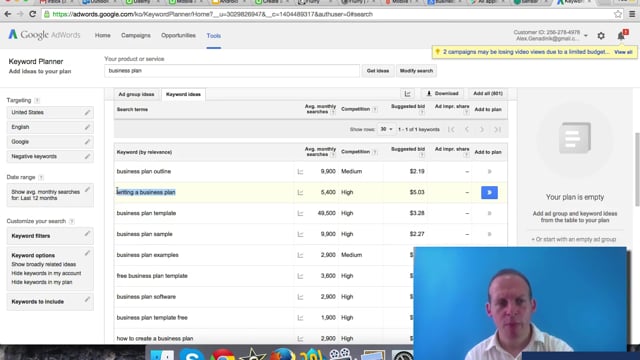640x360 pixels.
Task: Click the page vertical scrollbar
Action: (637, 169)
